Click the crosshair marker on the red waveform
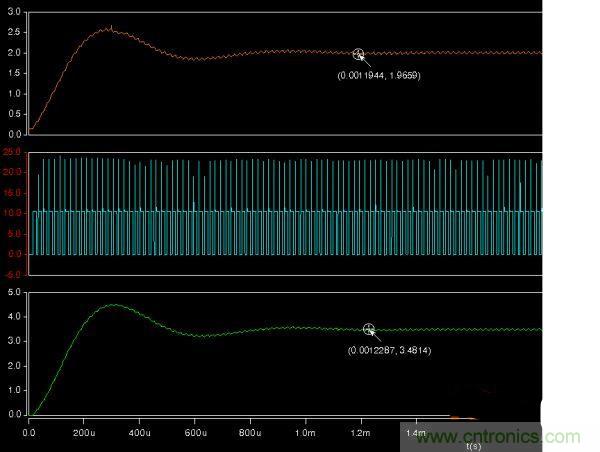The width and height of the screenshot is (600, 452). [x=359, y=54]
